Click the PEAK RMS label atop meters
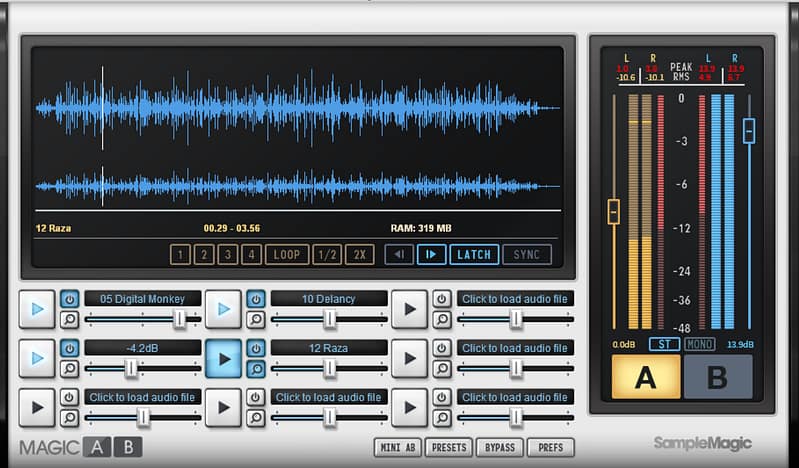Screen dimensions: 799x468 (681, 72)
